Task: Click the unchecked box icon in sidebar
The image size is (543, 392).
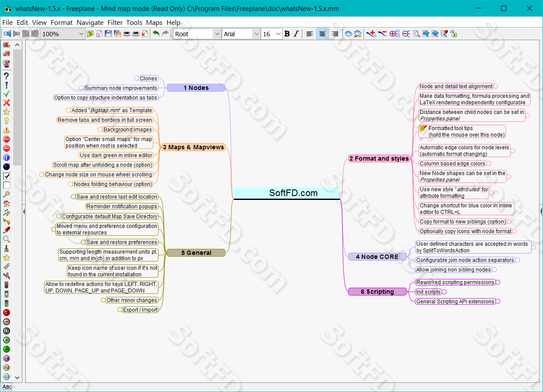Action: coord(6,185)
